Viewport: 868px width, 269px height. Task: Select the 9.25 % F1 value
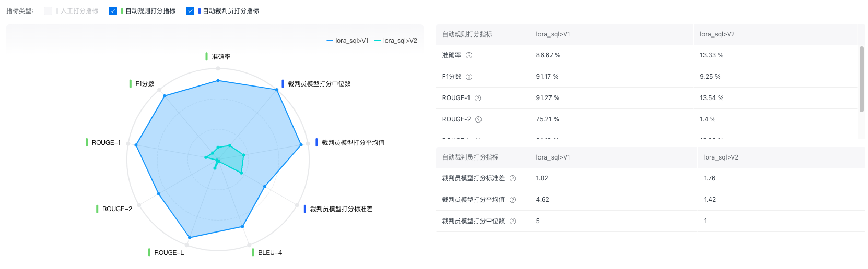710,77
